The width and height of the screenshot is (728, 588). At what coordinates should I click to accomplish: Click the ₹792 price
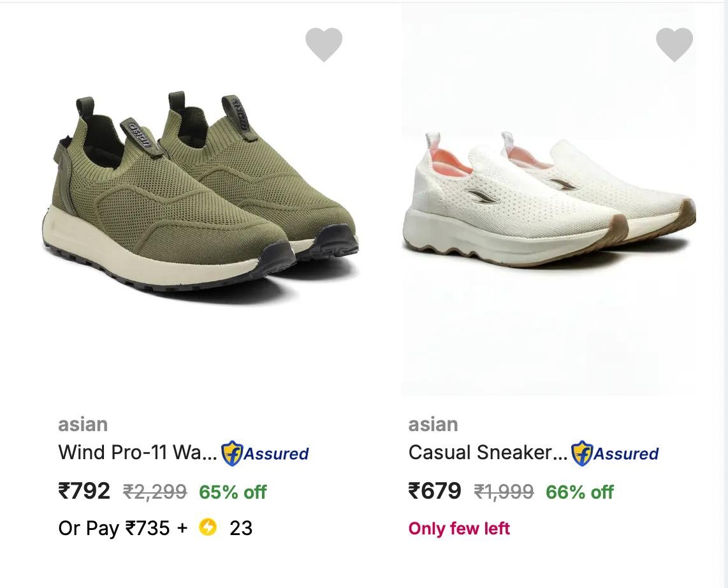(84, 491)
